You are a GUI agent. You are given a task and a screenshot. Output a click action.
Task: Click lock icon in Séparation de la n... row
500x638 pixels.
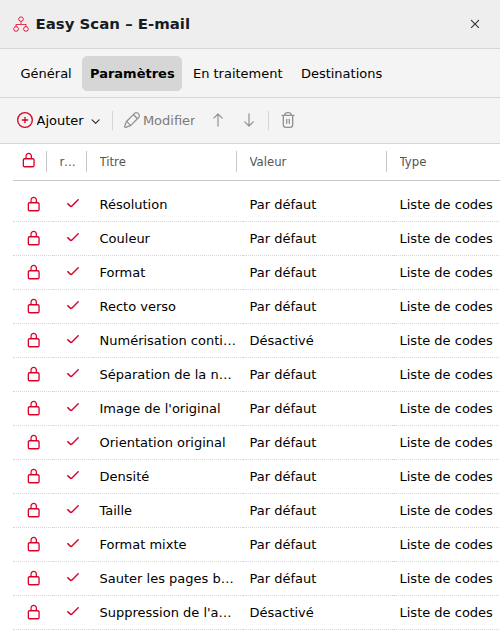pyautogui.click(x=34, y=374)
